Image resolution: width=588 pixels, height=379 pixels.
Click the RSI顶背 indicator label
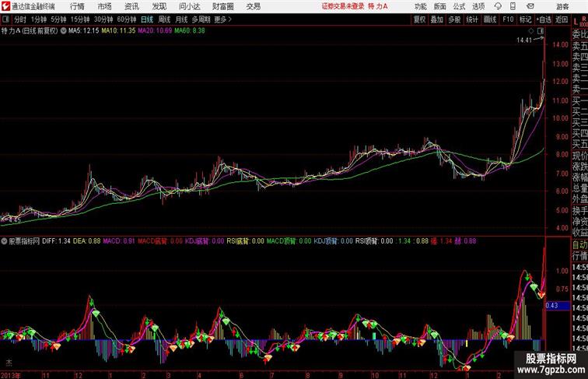pos(366,241)
